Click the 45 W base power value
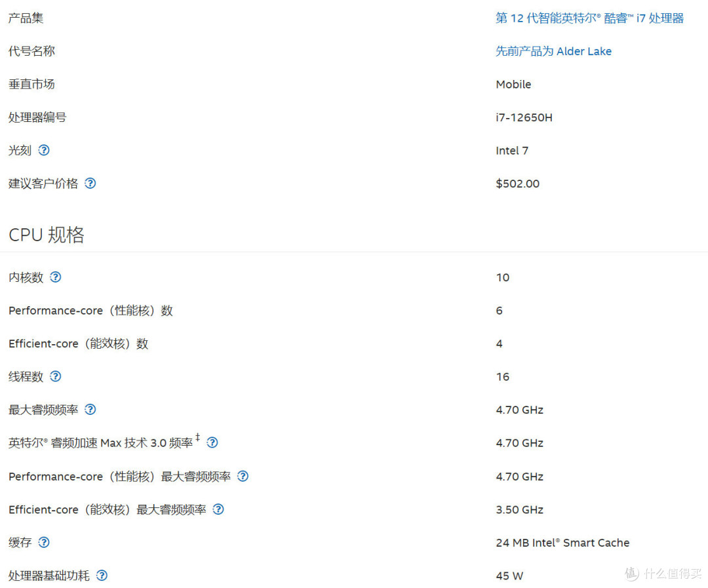This screenshot has height=588, width=708. click(x=509, y=576)
